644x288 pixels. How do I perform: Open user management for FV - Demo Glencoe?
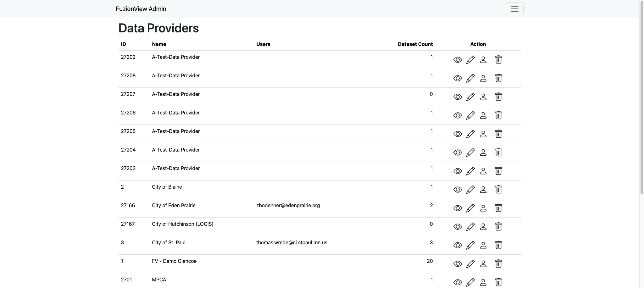click(x=483, y=264)
